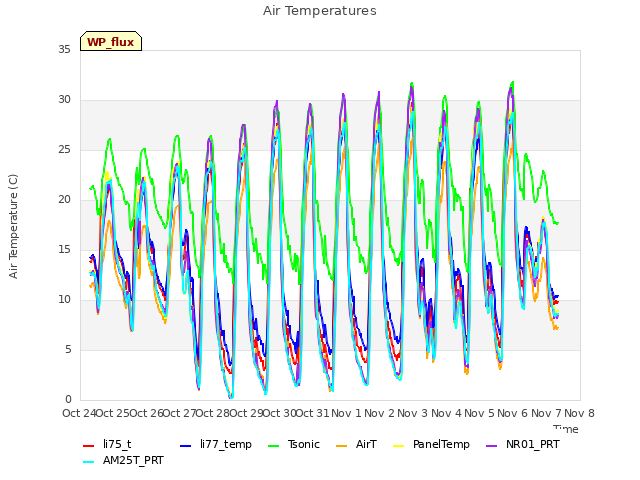Click the 0 y-axis tick label
640x480 pixels.
68,400
